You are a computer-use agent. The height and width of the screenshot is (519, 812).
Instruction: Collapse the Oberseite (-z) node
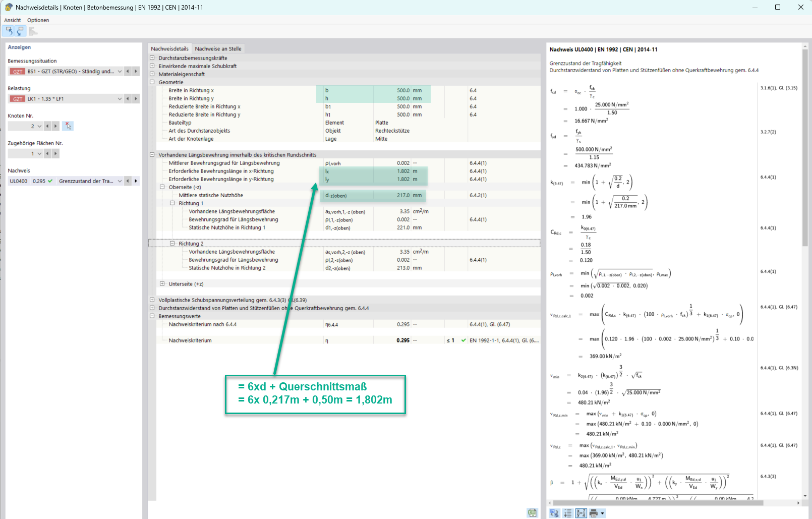[x=162, y=187]
